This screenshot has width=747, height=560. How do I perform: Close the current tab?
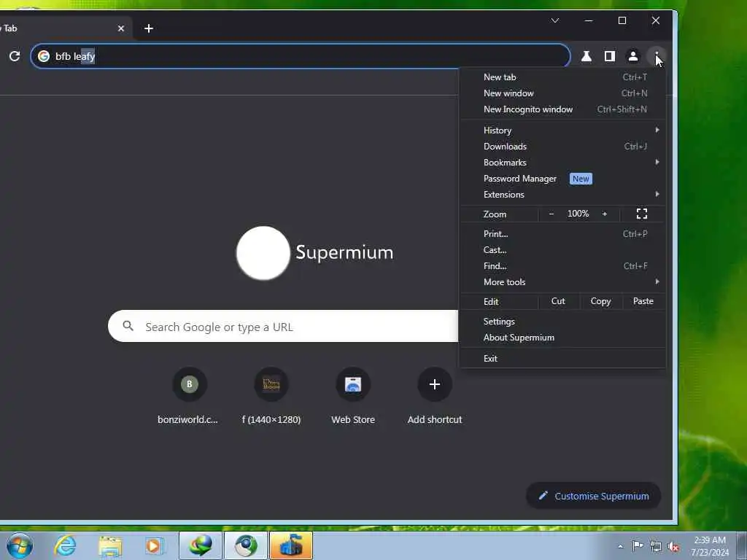pyautogui.click(x=121, y=28)
